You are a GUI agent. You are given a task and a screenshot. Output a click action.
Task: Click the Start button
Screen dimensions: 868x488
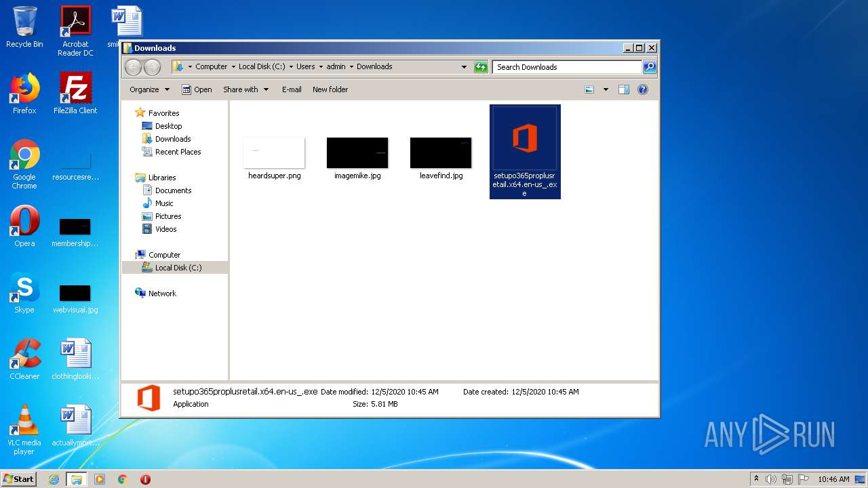coord(18,479)
